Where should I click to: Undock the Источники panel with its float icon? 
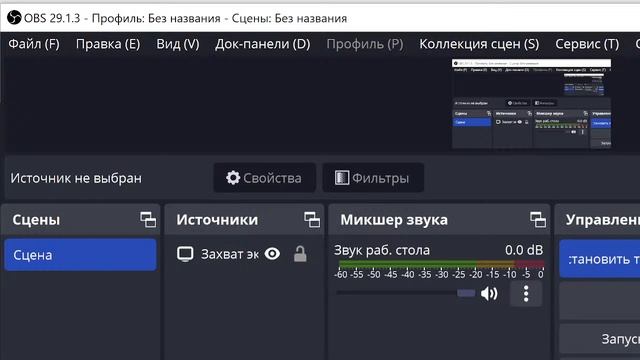(x=312, y=220)
